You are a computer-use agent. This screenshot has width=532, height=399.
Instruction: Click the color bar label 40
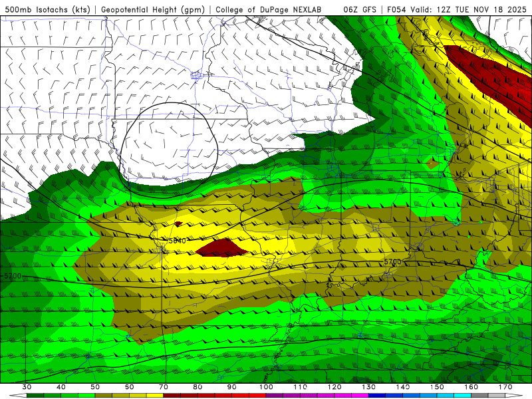pos(61,387)
